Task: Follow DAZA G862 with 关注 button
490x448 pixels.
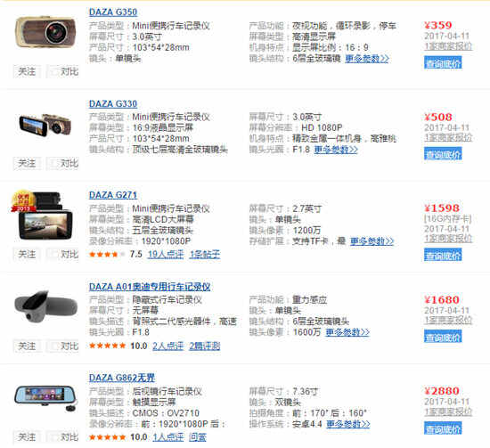Action: click(x=27, y=437)
